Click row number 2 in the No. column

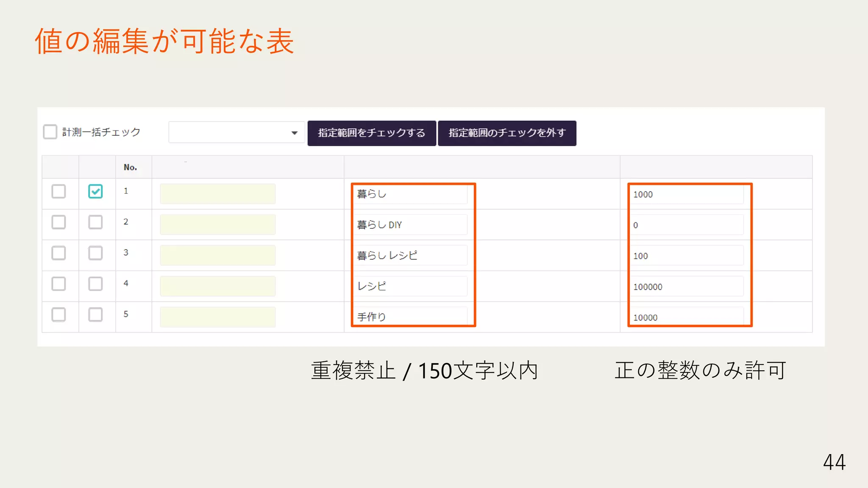click(x=126, y=222)
